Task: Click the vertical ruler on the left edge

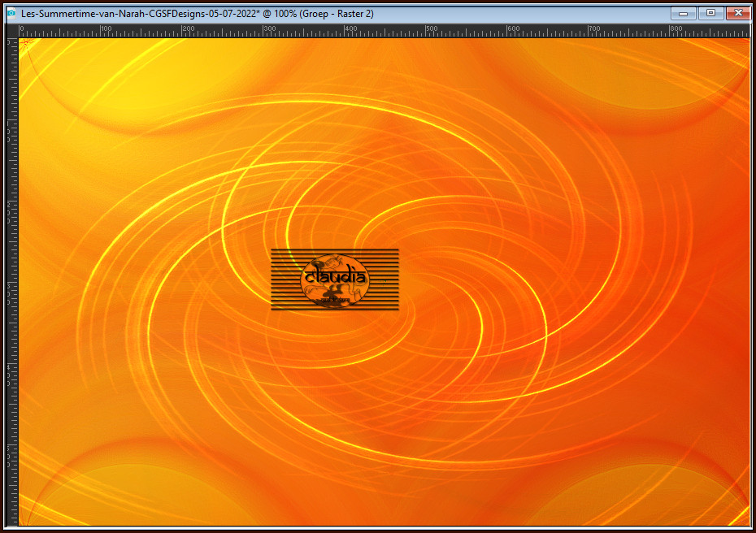Action: click(x=12, y=282)
